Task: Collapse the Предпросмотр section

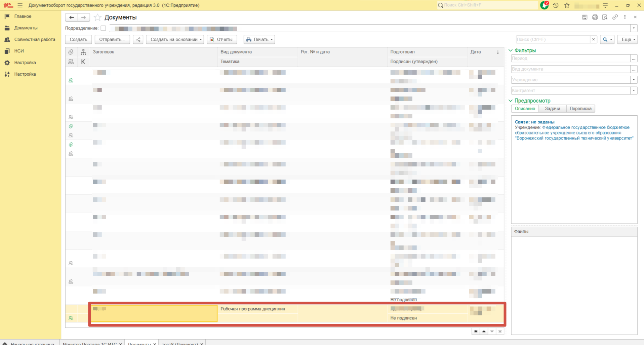Action: point(511,101)
